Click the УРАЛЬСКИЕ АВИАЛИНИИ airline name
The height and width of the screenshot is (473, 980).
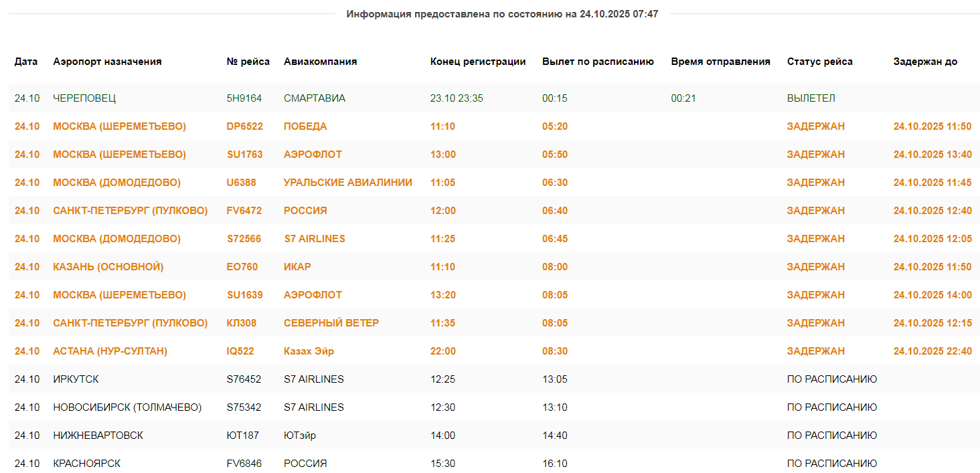(x=347, y=183)
